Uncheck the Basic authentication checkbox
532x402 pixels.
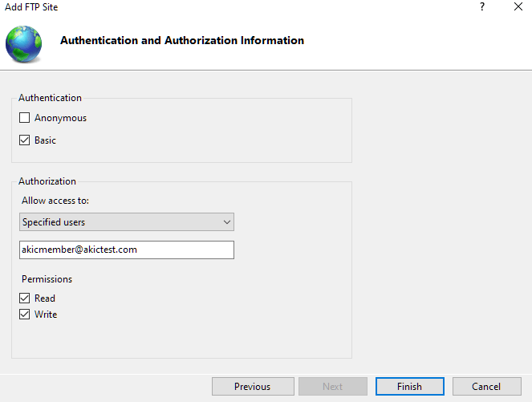click(25, 140)
